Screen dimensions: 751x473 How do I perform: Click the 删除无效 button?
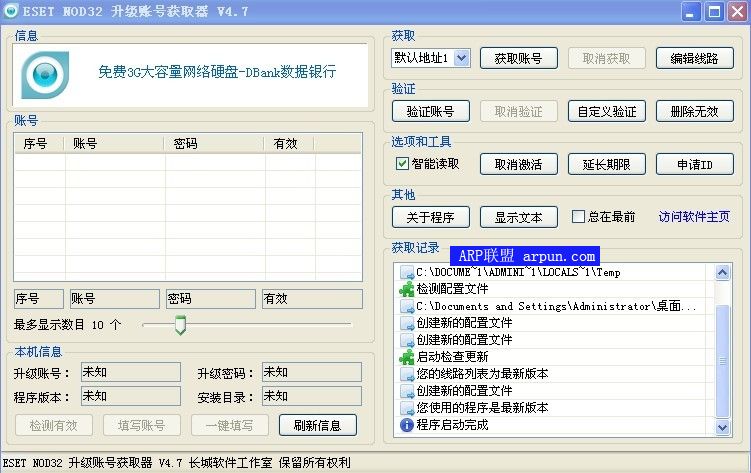click(694, 112)
